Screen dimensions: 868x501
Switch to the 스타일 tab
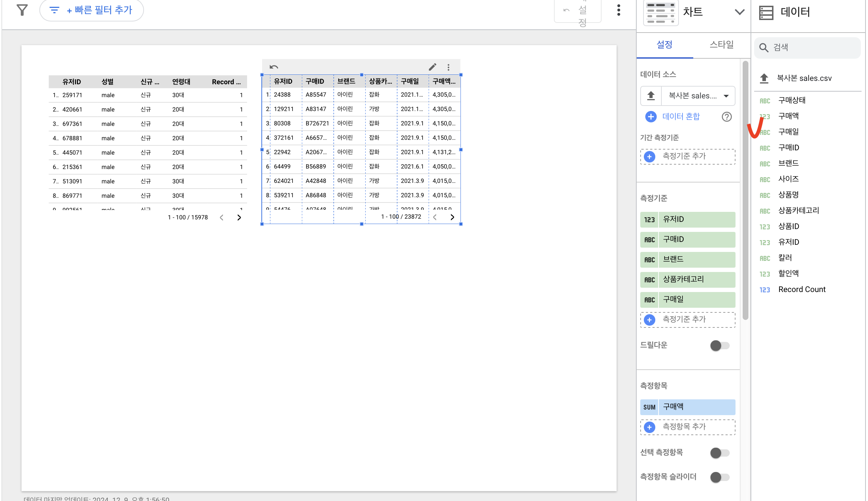click(722, 45)
